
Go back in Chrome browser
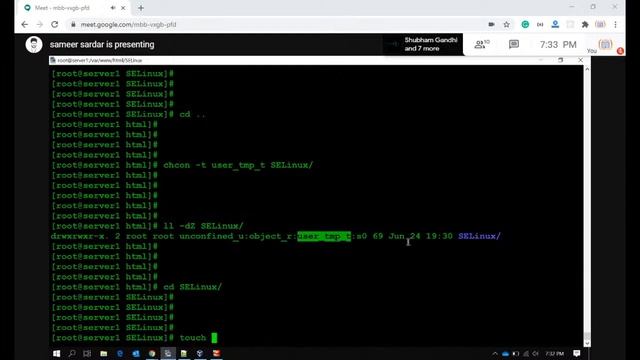tap(24, 24)
